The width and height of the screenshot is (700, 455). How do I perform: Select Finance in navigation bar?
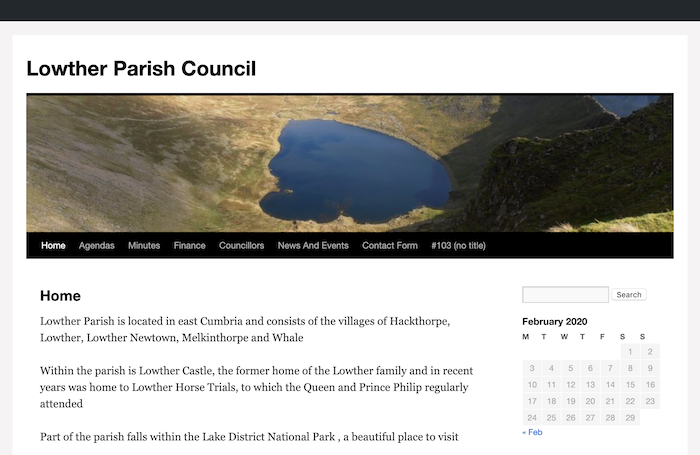pos(189,245)
